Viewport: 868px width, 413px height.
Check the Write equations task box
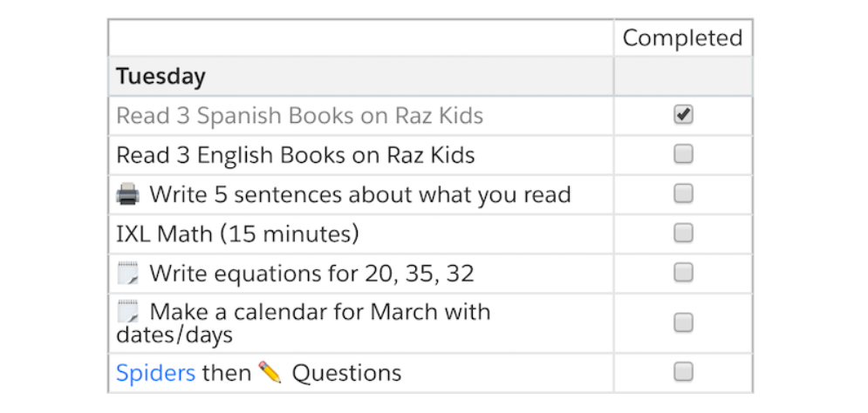pos(683,273)
